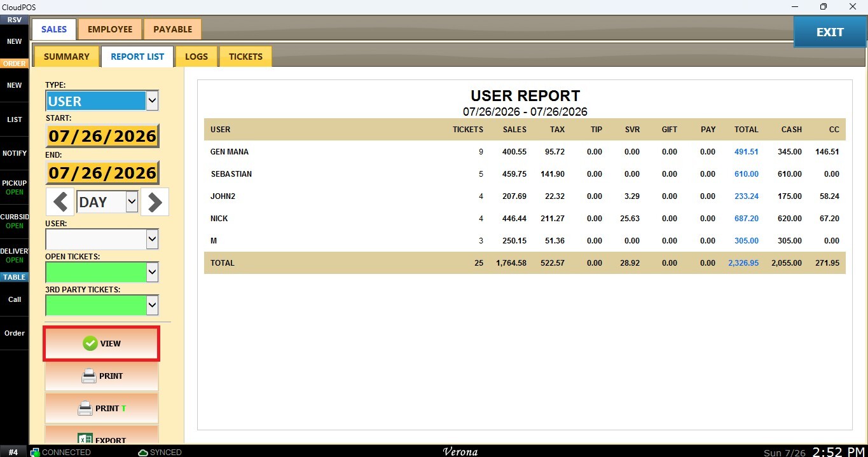Click SEBASTIAN total 610.00 in TOTAL column
868x457 pixels.
(x=746, y=174)
